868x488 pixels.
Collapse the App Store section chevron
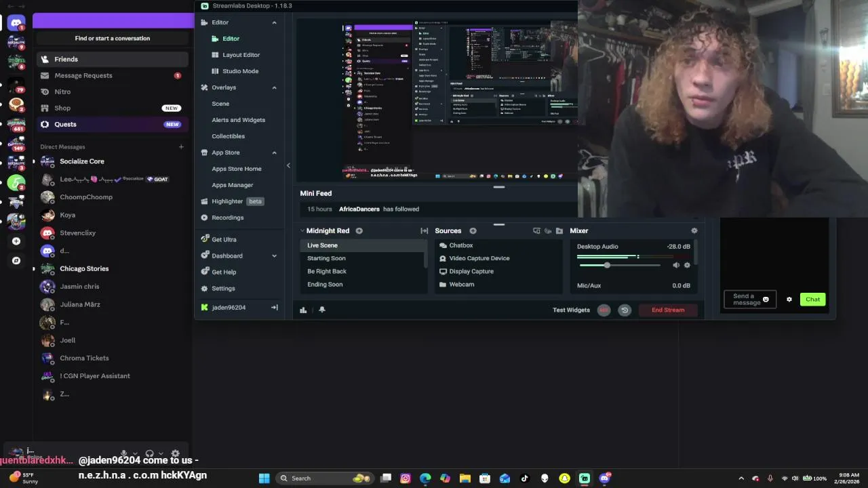click(275, 152)
